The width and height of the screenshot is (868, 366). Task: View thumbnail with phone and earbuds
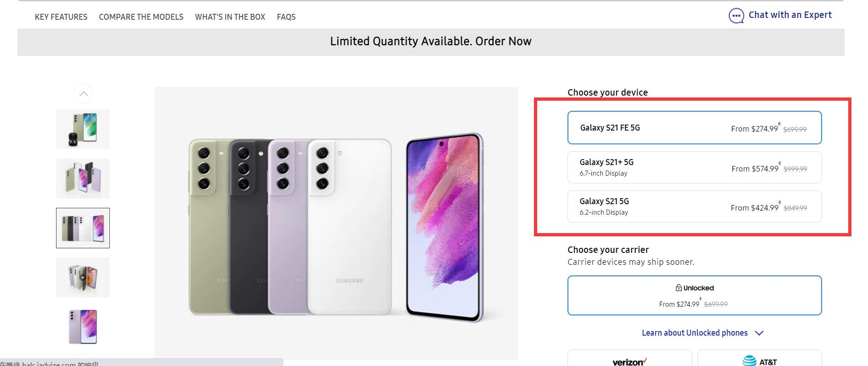[x=83, y=129]
